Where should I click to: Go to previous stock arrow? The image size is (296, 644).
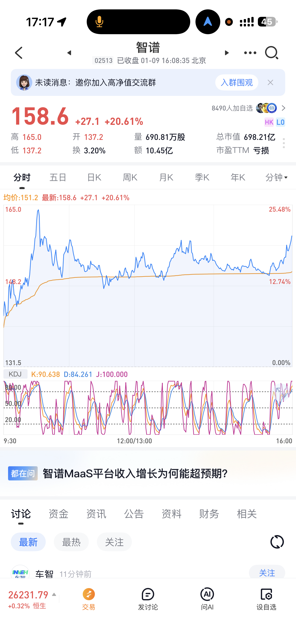69,53
